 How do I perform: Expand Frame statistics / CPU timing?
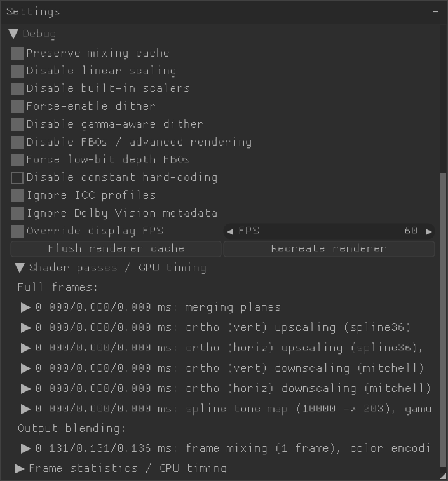[x=20, y=468]
